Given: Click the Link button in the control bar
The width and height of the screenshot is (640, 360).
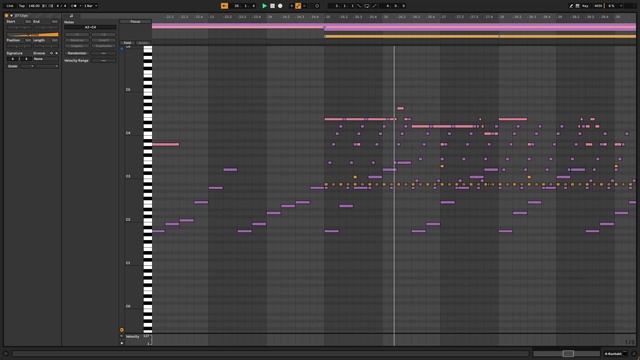Looking at the screenshot, I should click(10, 6).
